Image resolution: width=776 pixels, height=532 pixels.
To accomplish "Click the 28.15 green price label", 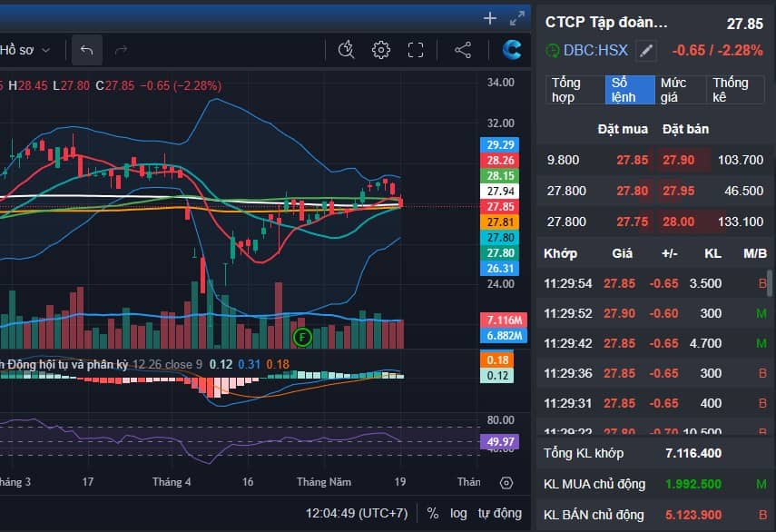I will pos(500,175).
